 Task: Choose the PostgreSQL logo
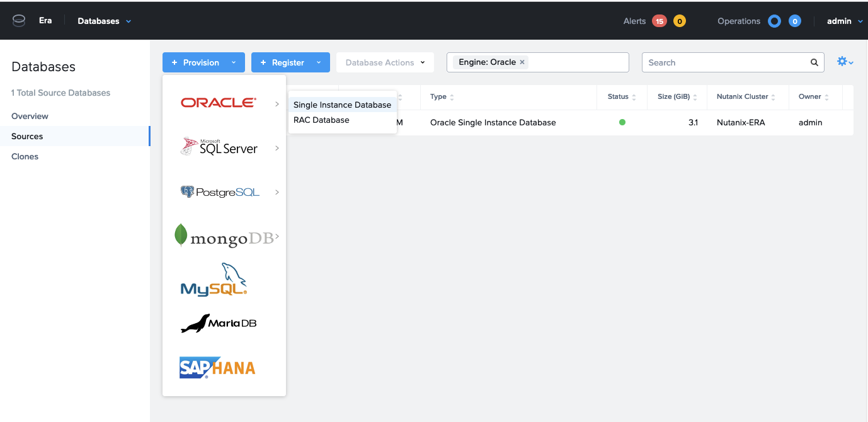pyautogui.click(x=220, y=192)
